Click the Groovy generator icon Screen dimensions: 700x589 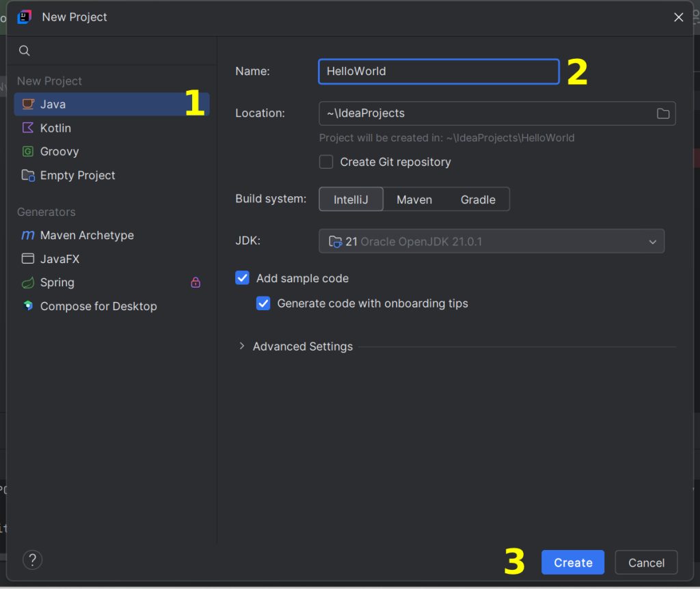point(28,152)
